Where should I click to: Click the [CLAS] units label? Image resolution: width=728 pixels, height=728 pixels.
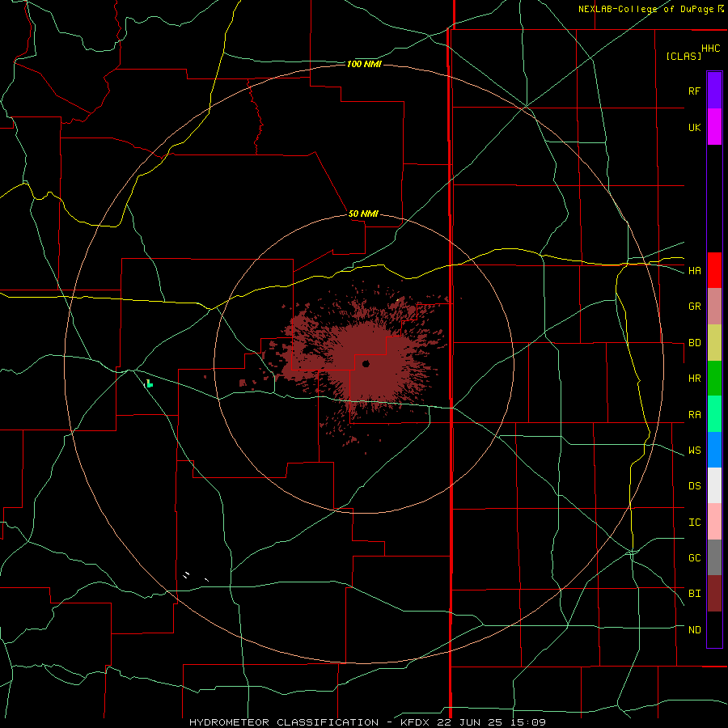click(684, 57)
